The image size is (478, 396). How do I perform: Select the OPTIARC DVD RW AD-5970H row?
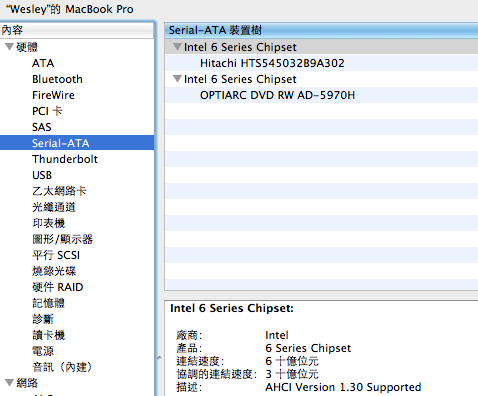(x=322, y=95)
